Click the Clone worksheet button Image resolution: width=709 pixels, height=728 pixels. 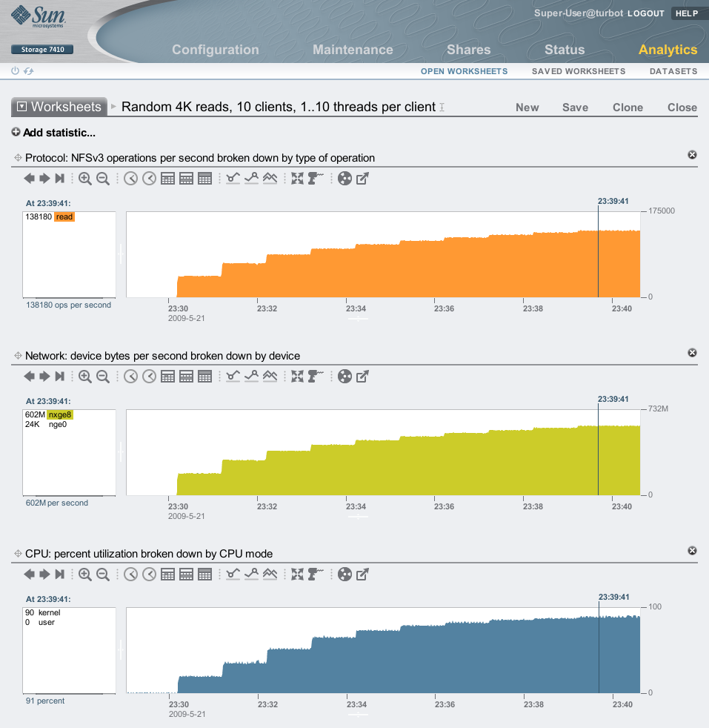[628, 107]
